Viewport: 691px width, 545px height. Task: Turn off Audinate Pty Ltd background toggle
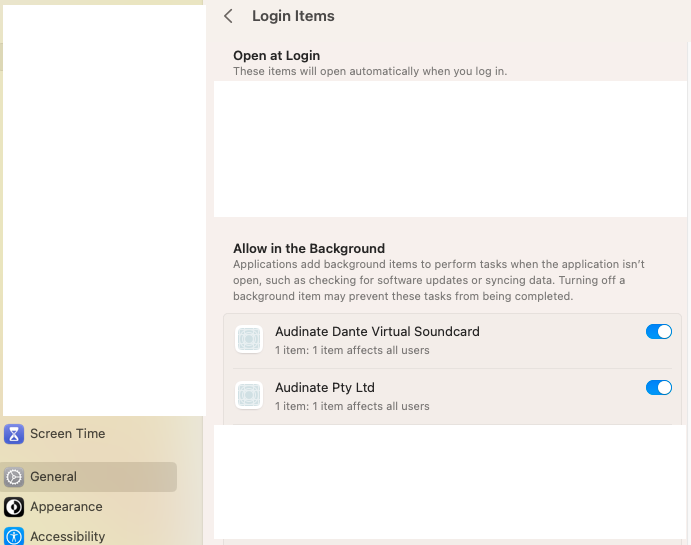coord(658,388)
